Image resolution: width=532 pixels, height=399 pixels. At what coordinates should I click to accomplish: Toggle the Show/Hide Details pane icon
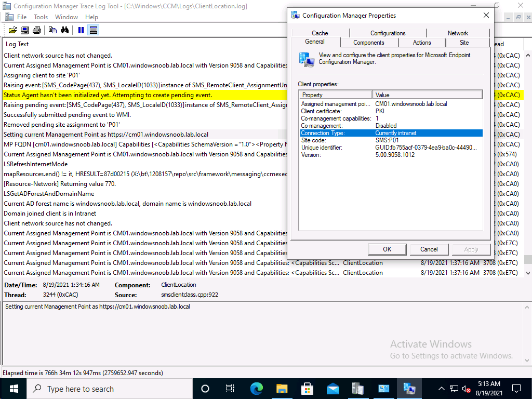94,30
